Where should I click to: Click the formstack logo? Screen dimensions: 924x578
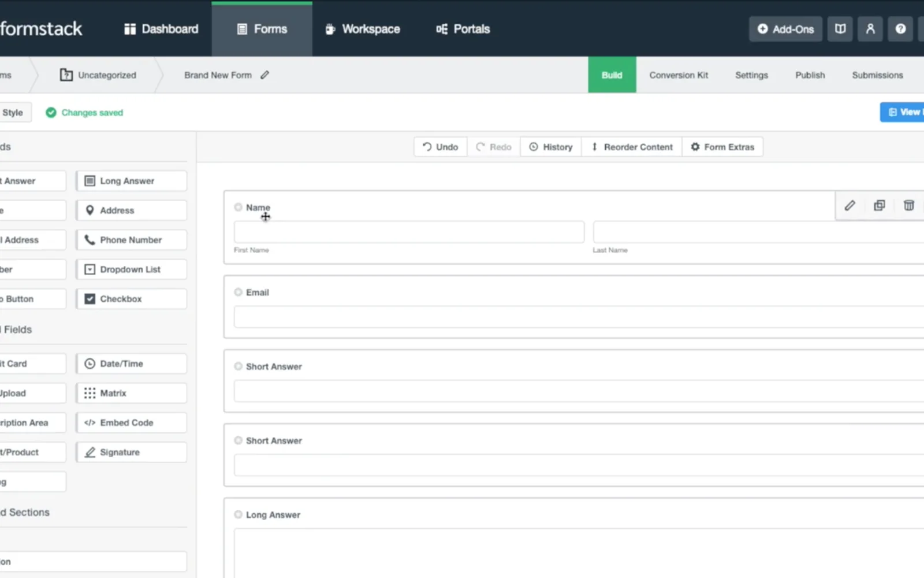tap(41, 29)
